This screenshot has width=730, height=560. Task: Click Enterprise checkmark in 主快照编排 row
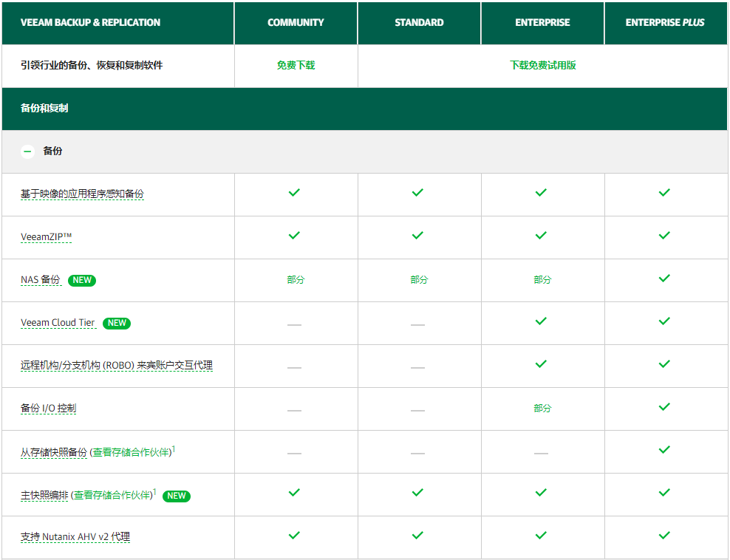pos(541,492)
